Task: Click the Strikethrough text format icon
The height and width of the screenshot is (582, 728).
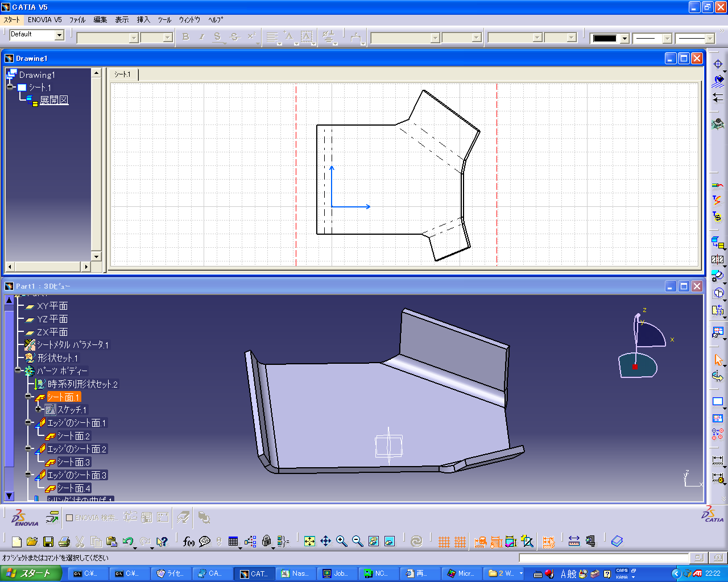Action: [x=234, y=37]
